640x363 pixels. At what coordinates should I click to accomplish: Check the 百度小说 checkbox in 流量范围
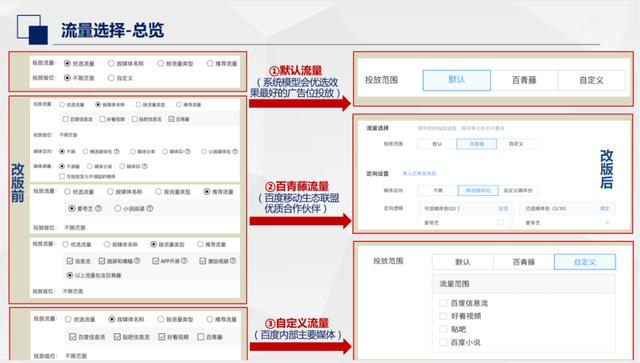point(443,342)
